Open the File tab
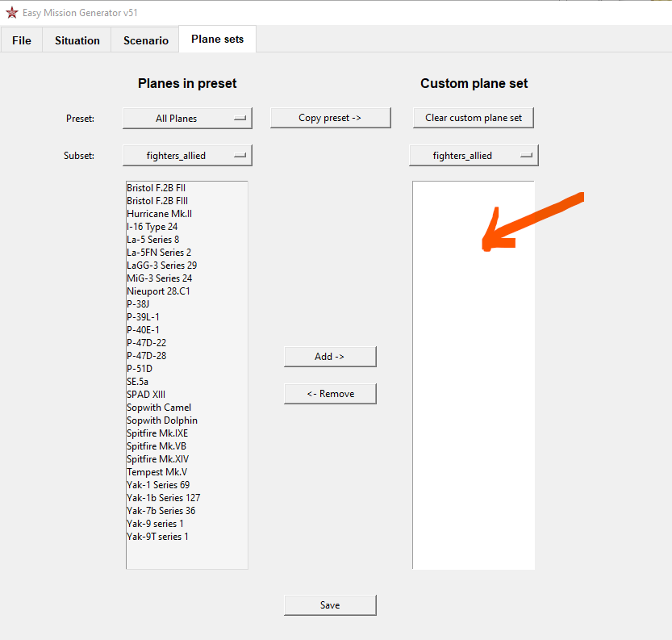Image resolution: width=672 pixels, height=640 pixels. click(22, 40)
